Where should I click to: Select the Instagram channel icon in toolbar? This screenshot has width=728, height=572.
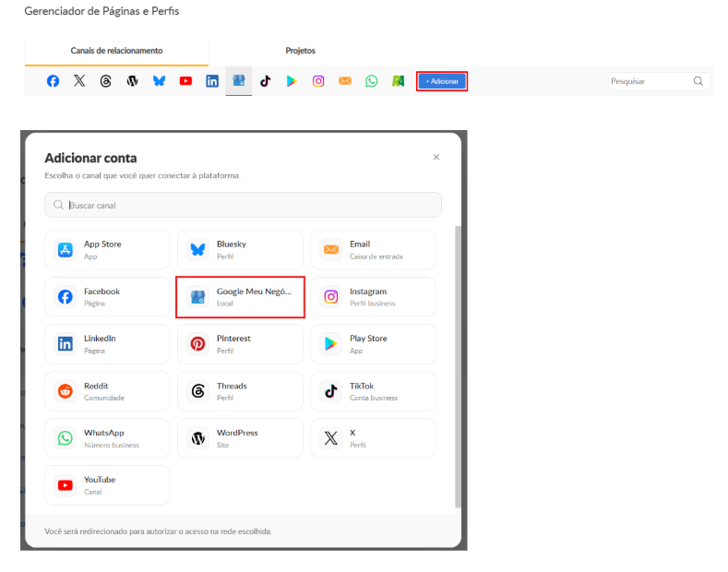(318, 81)
